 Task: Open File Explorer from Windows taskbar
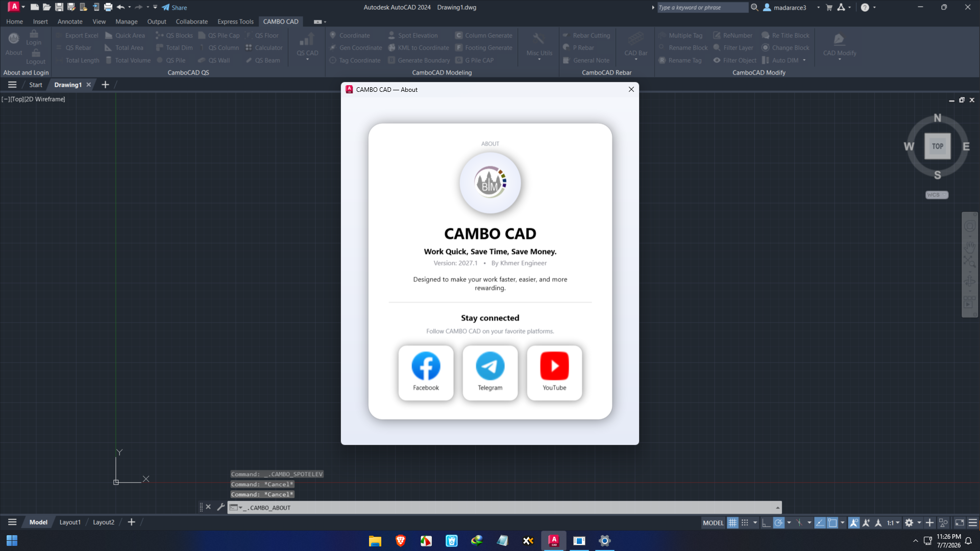click(375, 540)
